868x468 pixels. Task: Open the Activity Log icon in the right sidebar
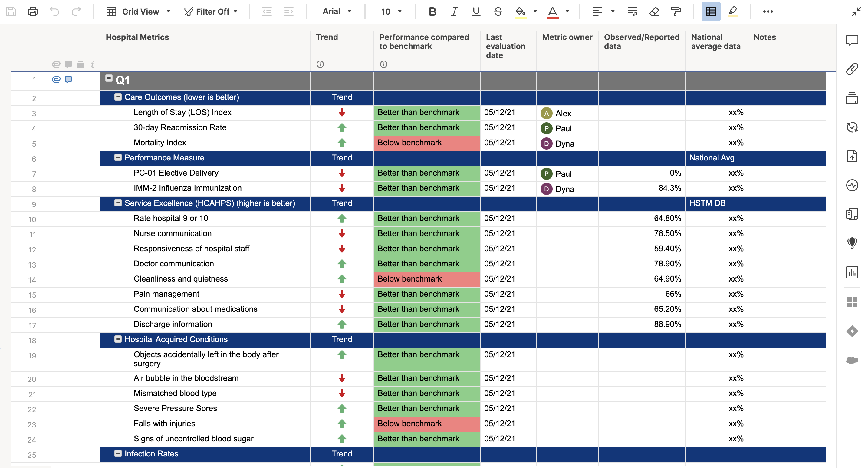click(x=852, y=185)
